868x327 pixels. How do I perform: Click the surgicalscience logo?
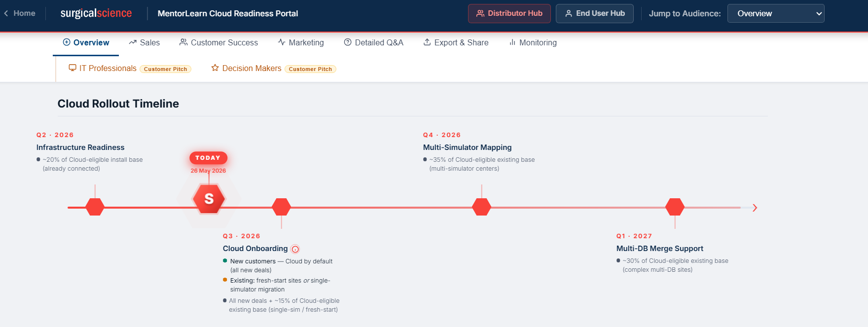pyautogui.click(x=96, y=13)
